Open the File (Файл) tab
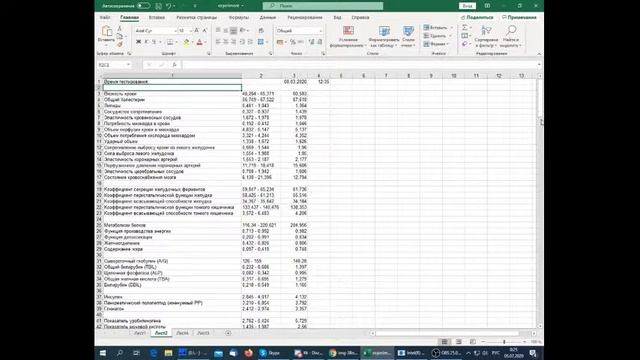The width and height of the screenshot is (640, 360). 105,18
